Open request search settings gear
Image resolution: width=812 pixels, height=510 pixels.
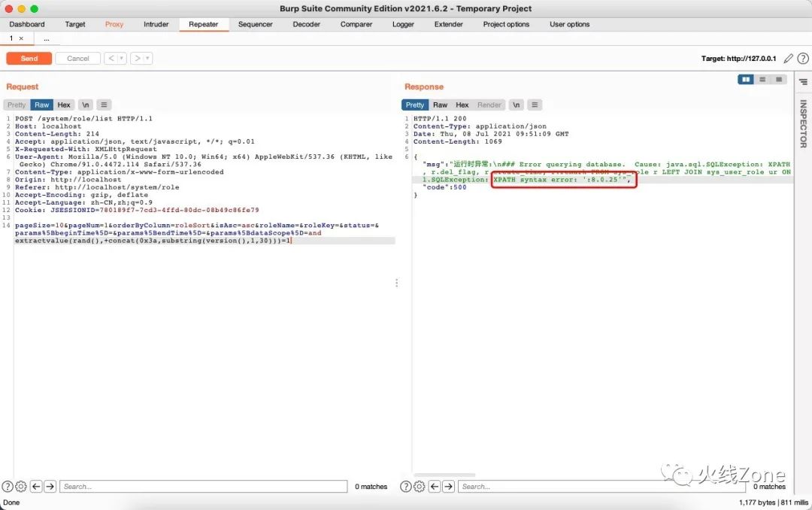(21, 487)
